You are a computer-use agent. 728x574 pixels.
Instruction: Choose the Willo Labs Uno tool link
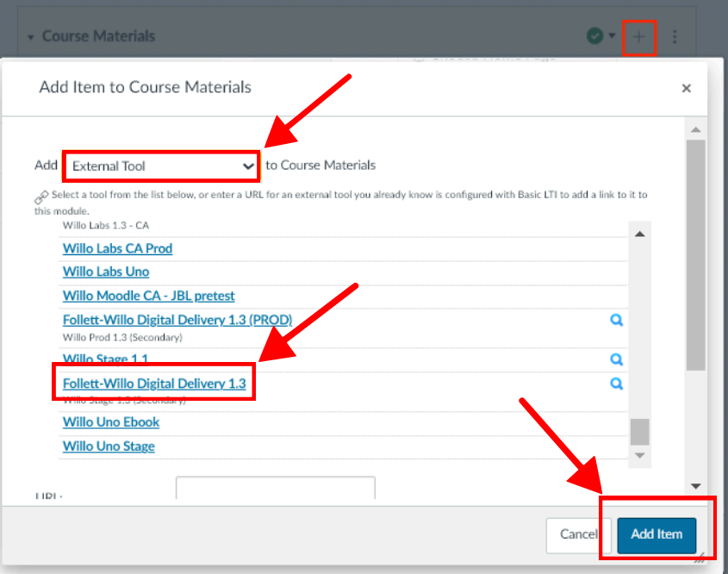point(106,271)
